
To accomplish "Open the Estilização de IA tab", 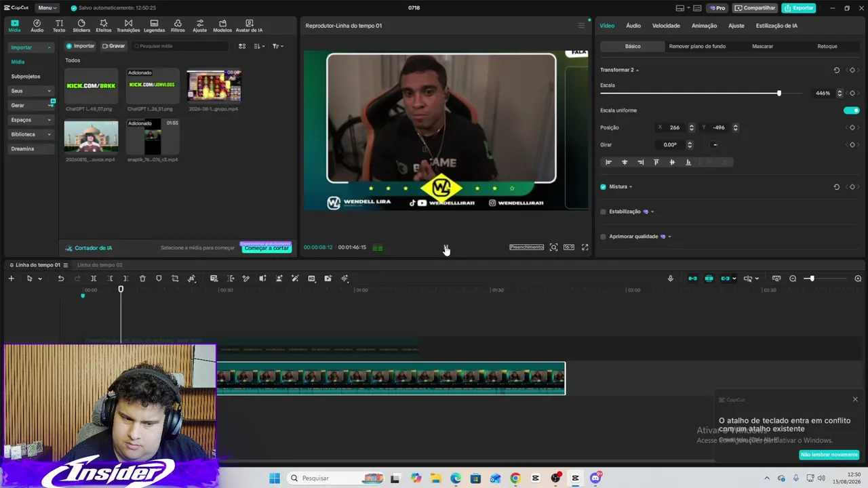I will (776, 26).
